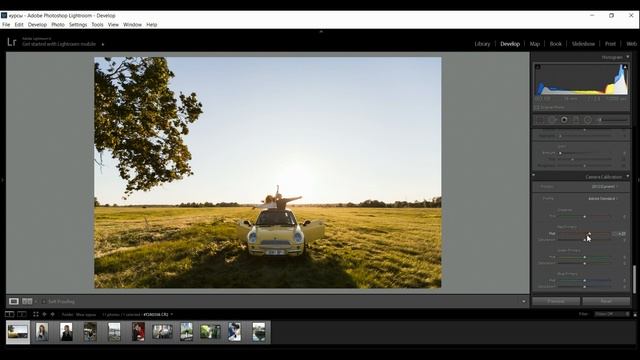This screenshot has height=360, width=640.
Task: Adjust the Shadows Tint slider
Action: [584, 216]
